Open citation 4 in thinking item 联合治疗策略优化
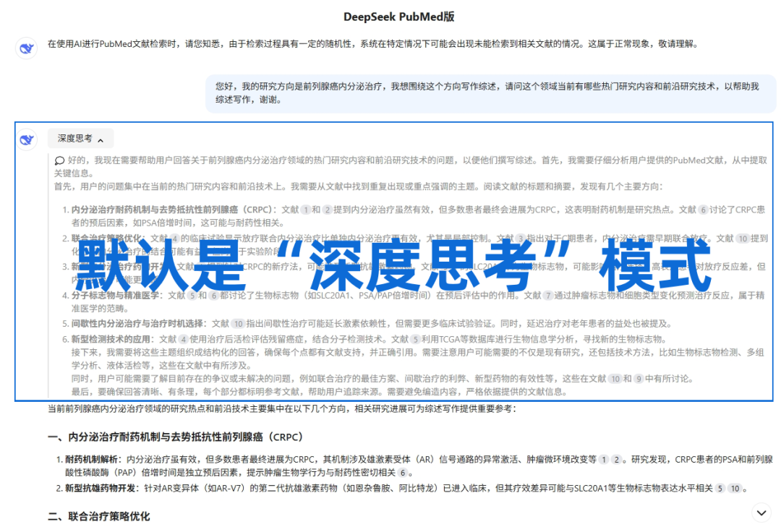The image size is (781, 532). (175, 239)
